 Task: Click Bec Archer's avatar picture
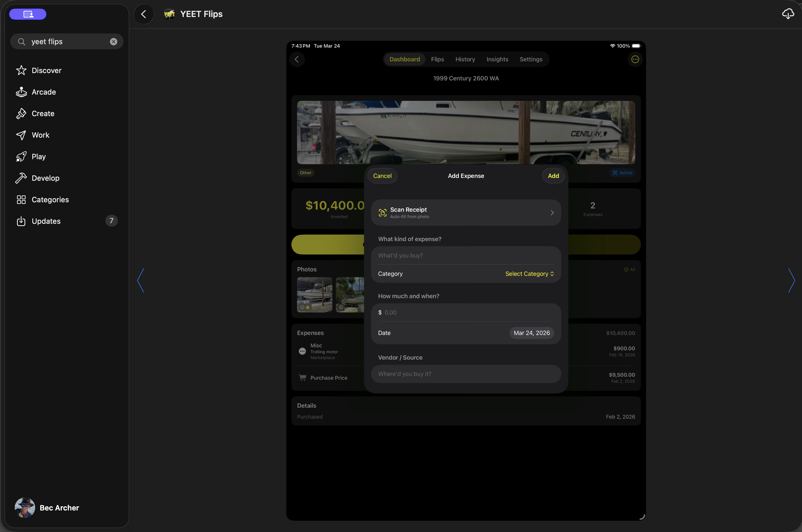coord(25,508)
